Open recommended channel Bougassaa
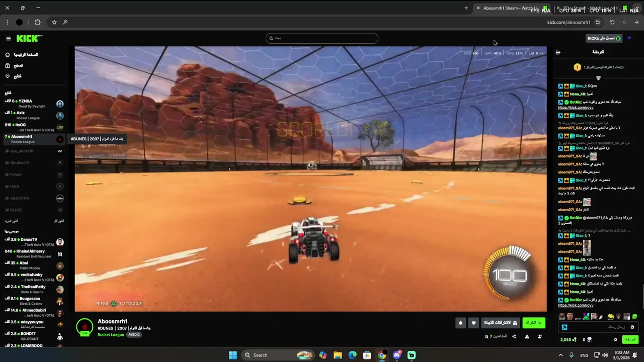 pyautogui.click(x=33, y=301)
